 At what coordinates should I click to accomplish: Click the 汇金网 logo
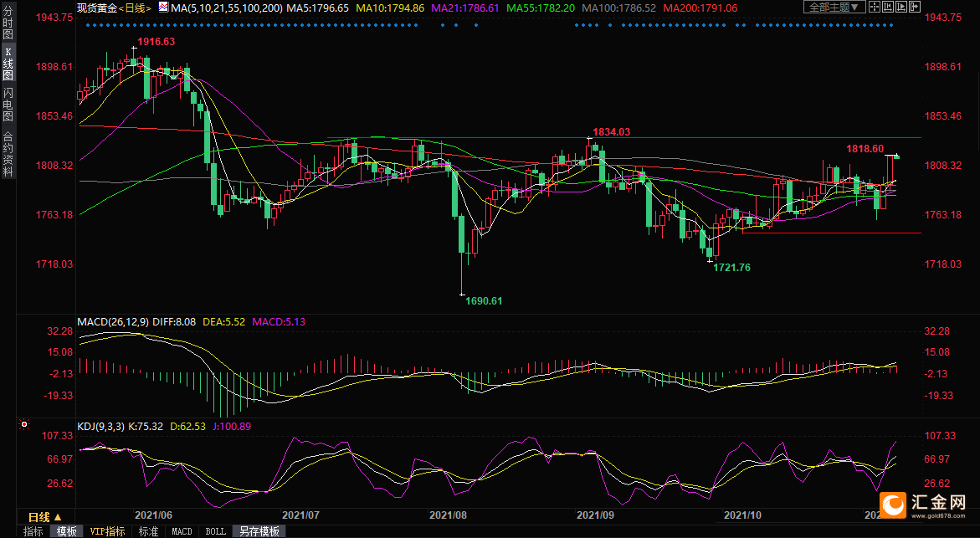click(922, 505)
